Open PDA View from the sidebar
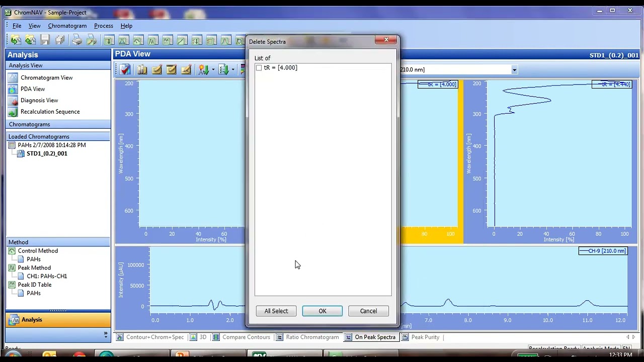 point(33,89)
